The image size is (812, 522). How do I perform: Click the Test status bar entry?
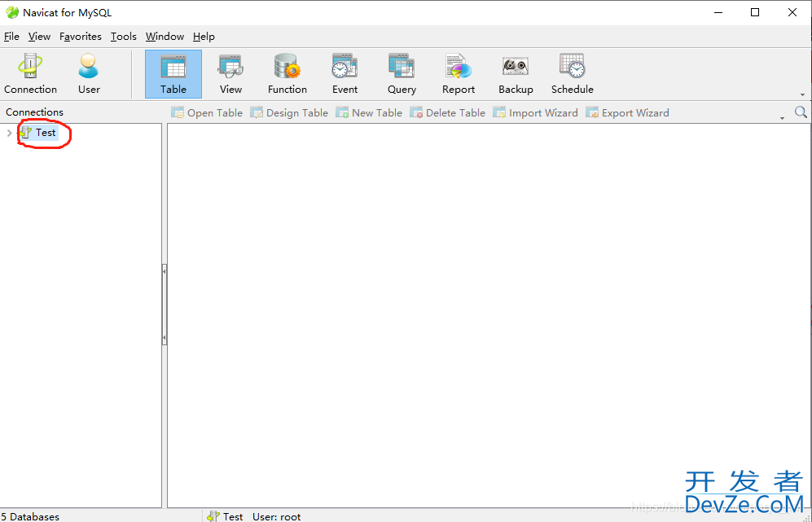pyautogui.click(x=226, y=516)
